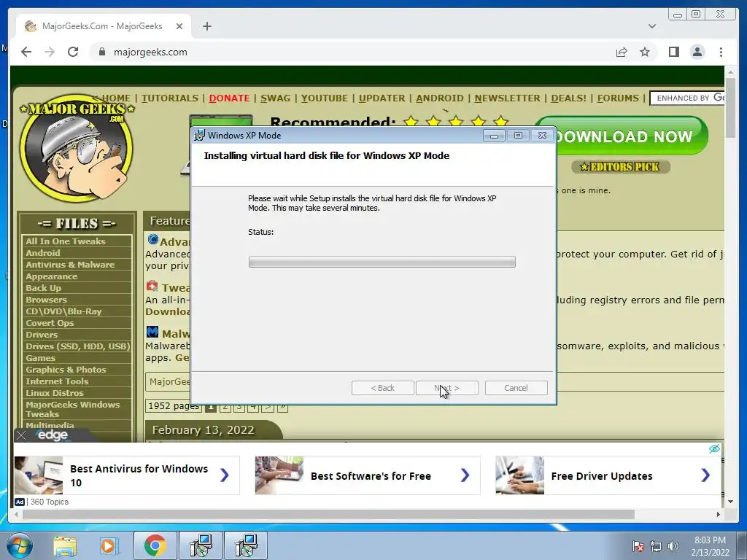Open the Covert Ops category
Viewport: 747px width, 560px height.
[x=50, y=323]
